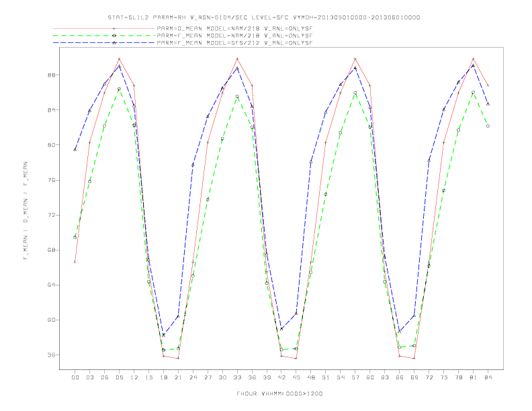Click x-axis tick label 57
Image resolution: width=532 pixels, height=411 pixels.
tap(355, 377)
